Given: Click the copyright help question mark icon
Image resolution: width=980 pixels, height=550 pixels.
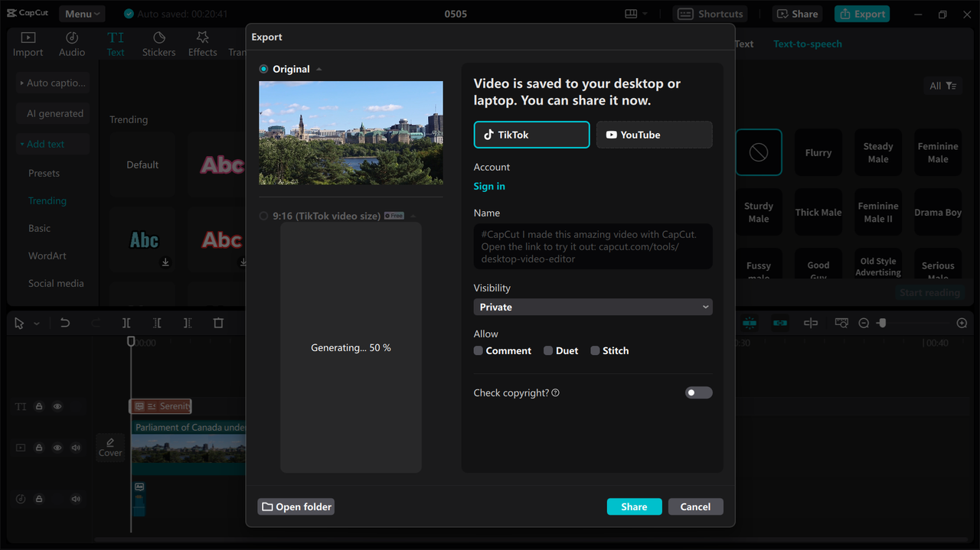Looking at the screenshot, I should [x=556, y=392].
